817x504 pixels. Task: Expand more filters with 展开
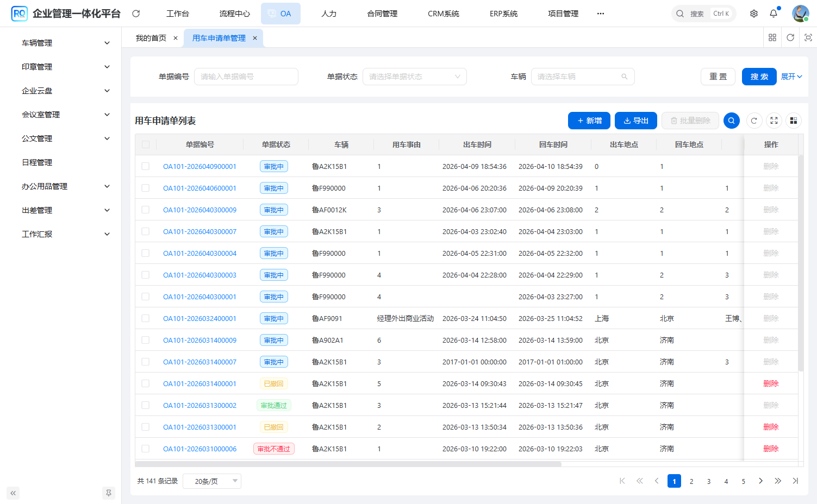tap(791, 77)
